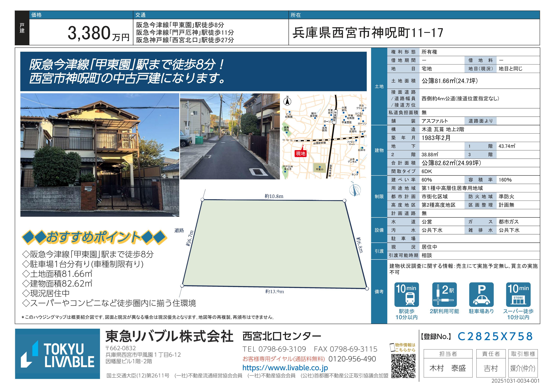Click the price 3,380万円
555x392 pixels.
(98, 33)
